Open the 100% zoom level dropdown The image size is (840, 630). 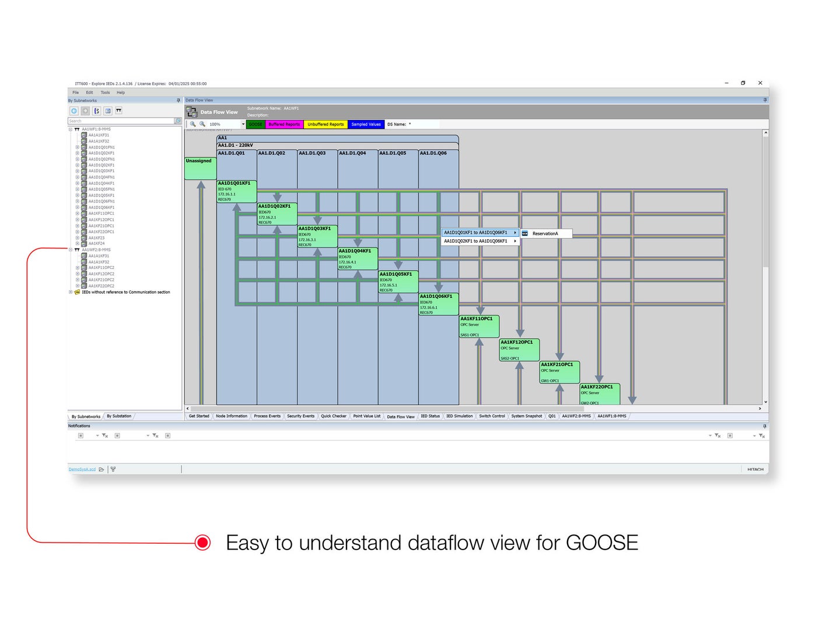pyautogui.click(x=244, y=124)
